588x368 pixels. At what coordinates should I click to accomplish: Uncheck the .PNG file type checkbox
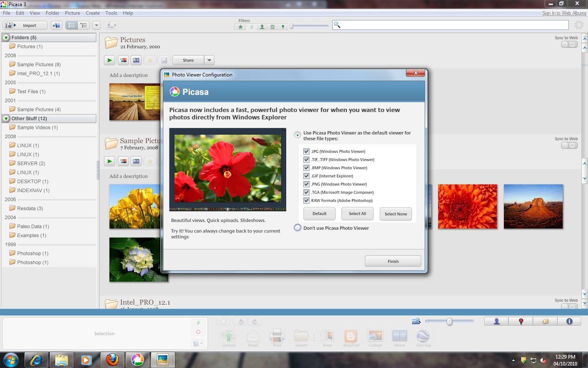(x=306, y=184)
